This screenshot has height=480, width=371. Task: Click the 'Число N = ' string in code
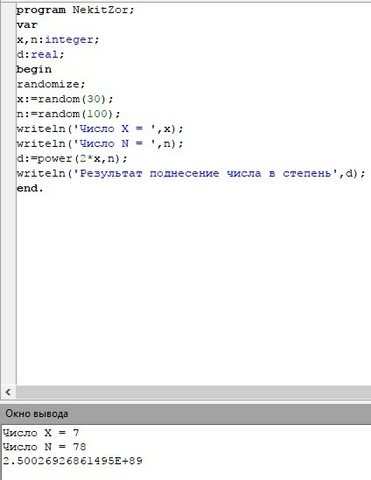click(x=114, y=143)
